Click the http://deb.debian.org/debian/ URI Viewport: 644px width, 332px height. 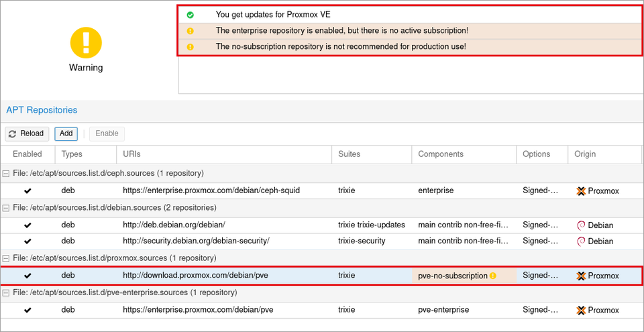pos(174,225)
